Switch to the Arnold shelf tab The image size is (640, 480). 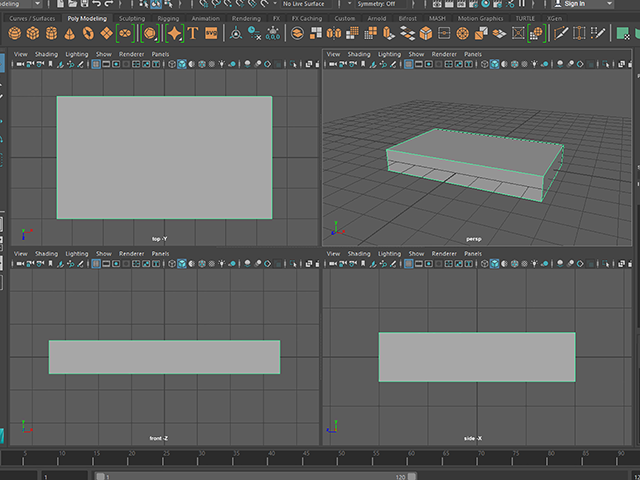point(376,18)
